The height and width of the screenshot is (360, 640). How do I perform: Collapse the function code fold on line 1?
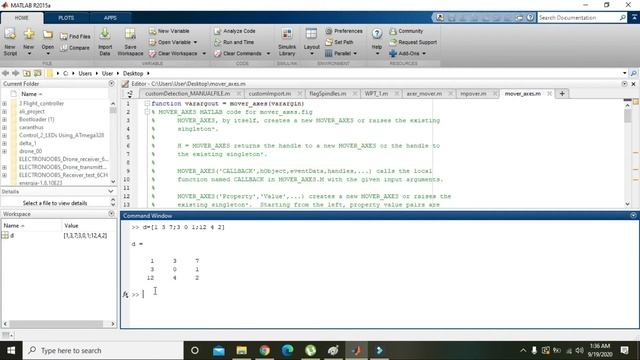[x=147, y=104]
